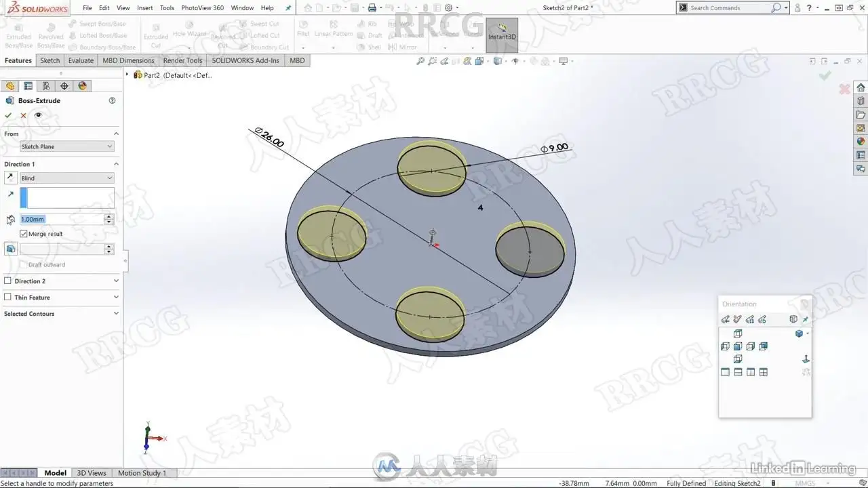
Task: Open the Motion Study 1 tab
Action: click(142, 473)
